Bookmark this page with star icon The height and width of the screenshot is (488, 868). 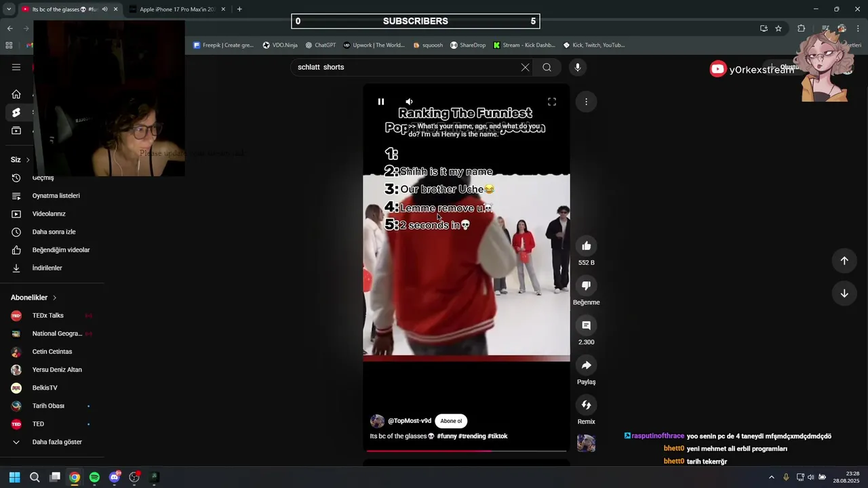coord(778,28)
